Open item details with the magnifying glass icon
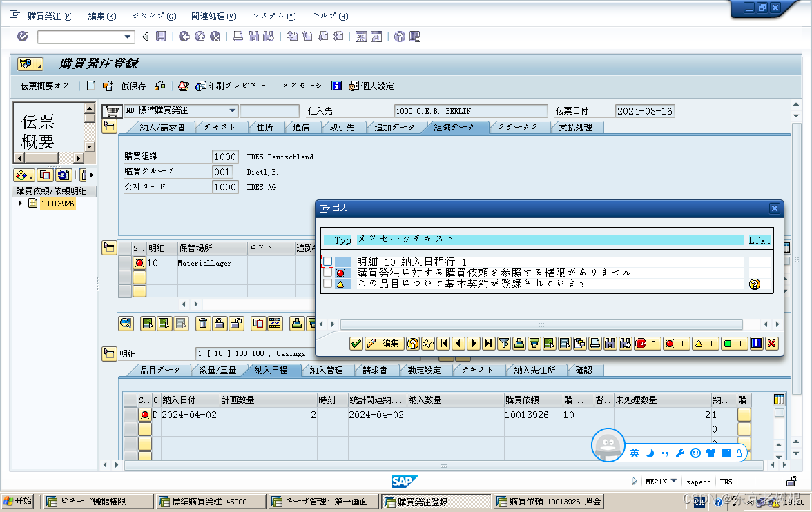812x512 pixels. pos(127,324)
